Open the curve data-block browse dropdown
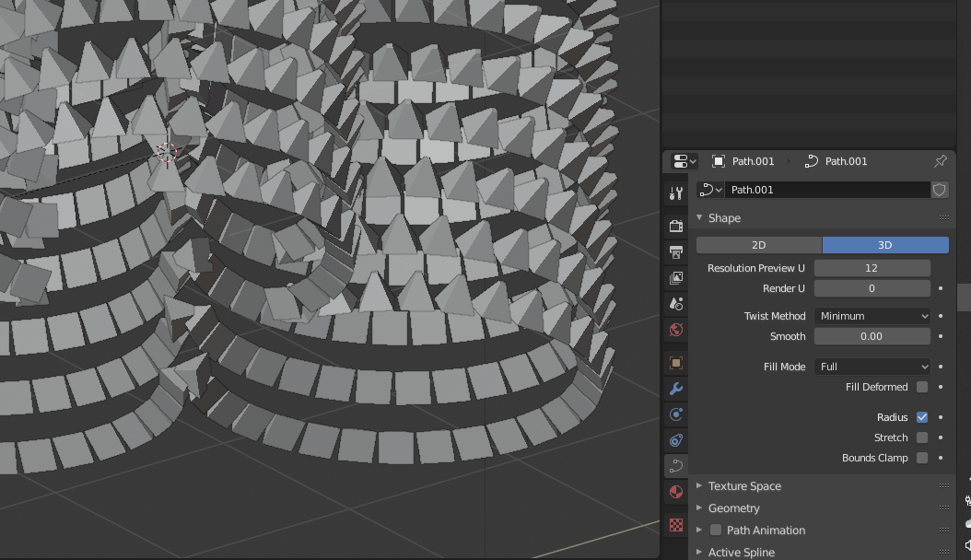Screen dimensions: 971x560 click(710, 190)
